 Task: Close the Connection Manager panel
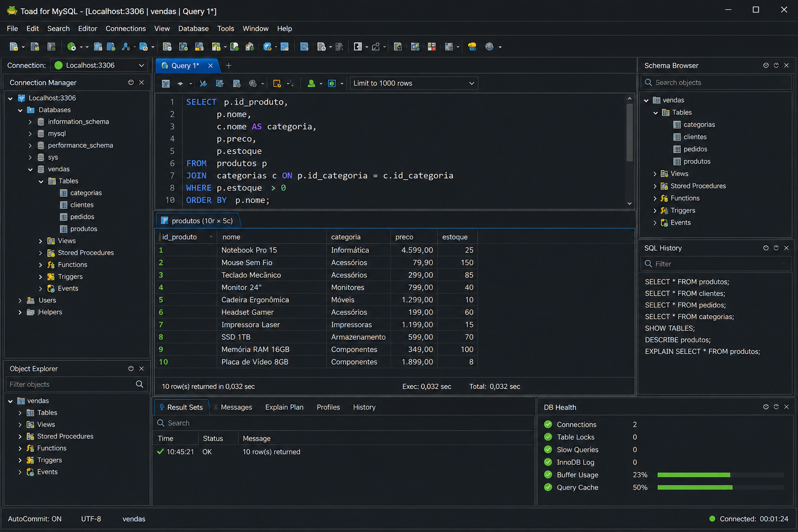click(x=141, y=82)
